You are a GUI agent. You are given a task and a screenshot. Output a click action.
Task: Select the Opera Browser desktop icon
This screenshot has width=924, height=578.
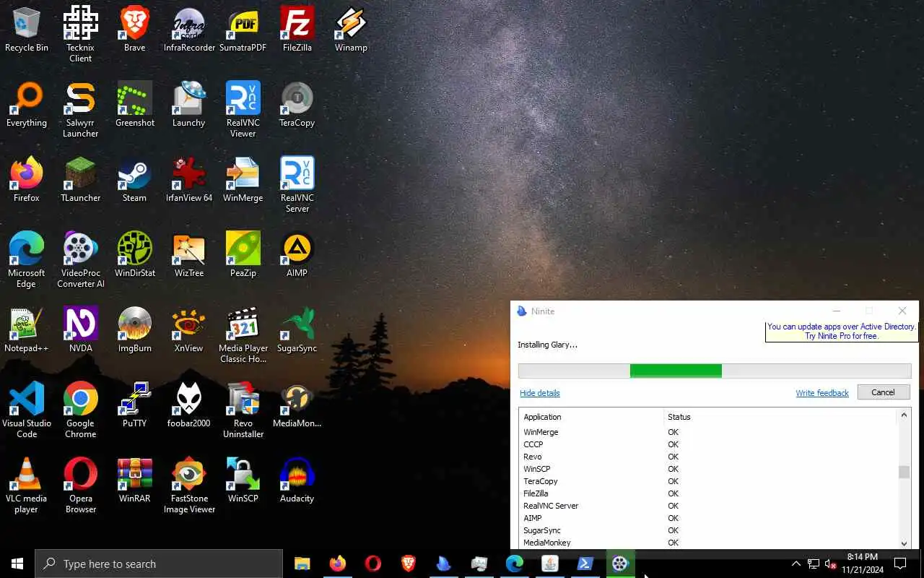coord(80,485)
